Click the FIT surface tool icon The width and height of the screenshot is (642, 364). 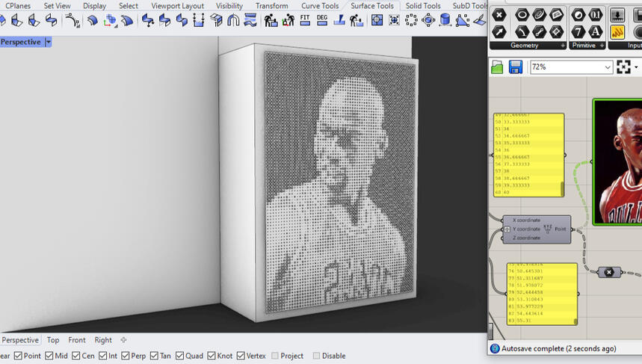(x=305, y=20)
